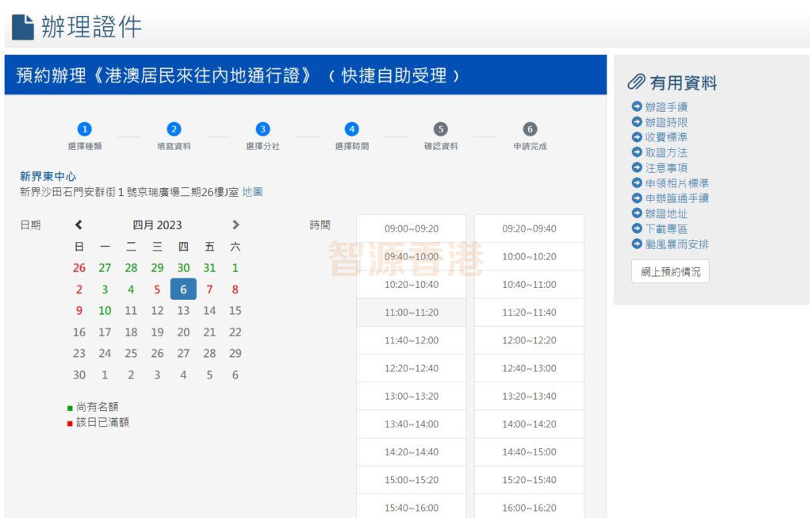812x518 pixels.
Task: Go to previous month in calendar
Action: point(79,224)
